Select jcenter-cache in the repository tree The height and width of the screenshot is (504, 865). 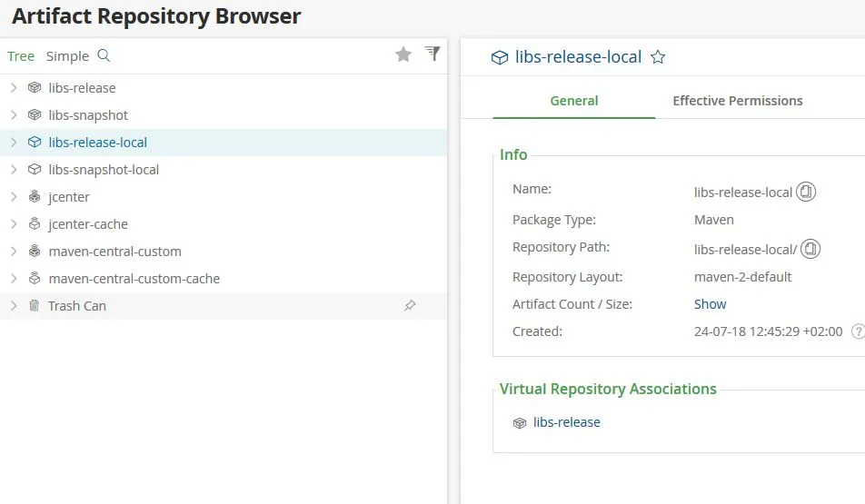click(x=88, y=224)
